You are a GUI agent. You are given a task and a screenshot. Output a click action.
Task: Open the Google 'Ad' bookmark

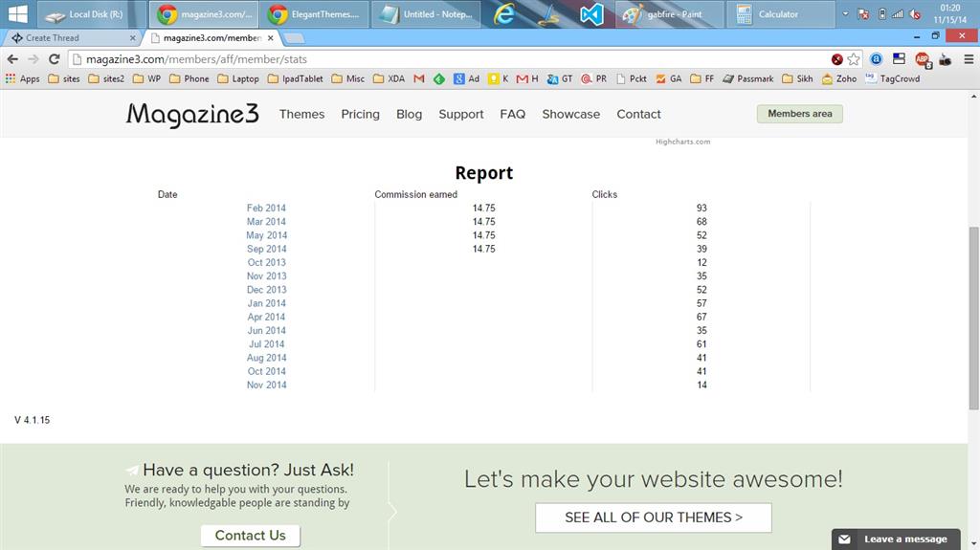pyautogui.click(x=467, y=78)
